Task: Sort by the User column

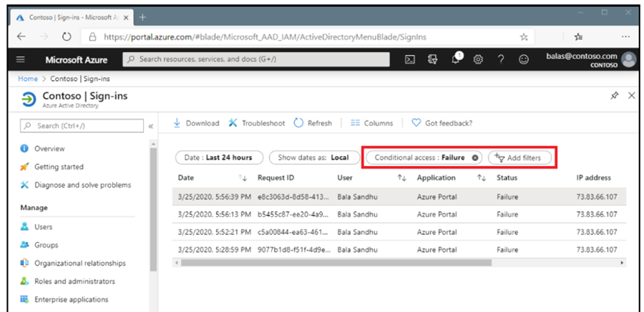Action: pyautogui.click(x=401, y=178)
